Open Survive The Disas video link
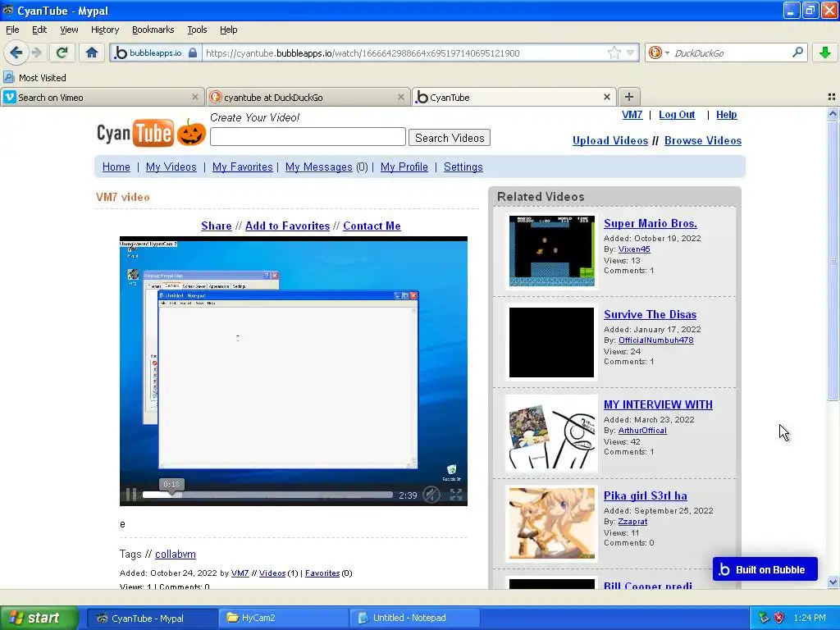Viewport: 840px width, 630px height. point(650,314)
